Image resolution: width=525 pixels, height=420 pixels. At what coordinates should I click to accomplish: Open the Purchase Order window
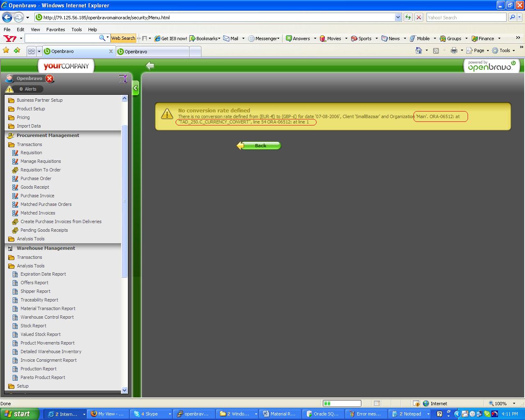(36, 178)
